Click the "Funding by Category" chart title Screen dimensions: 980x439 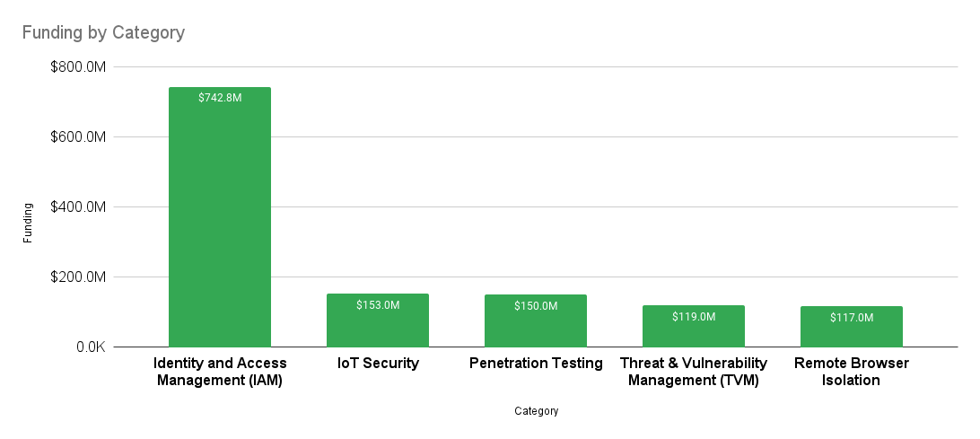[x=103, y=33]
